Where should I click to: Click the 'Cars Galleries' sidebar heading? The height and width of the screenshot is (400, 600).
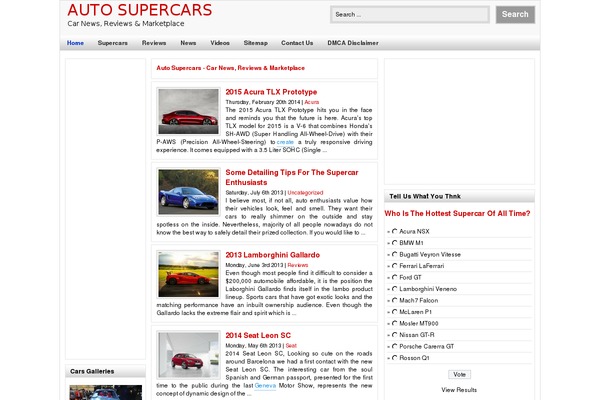click(92, 371)
